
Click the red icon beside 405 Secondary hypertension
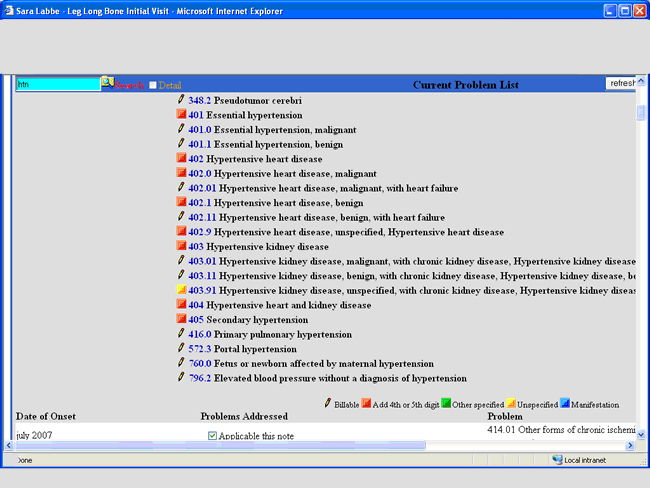(x=181, y=319)
